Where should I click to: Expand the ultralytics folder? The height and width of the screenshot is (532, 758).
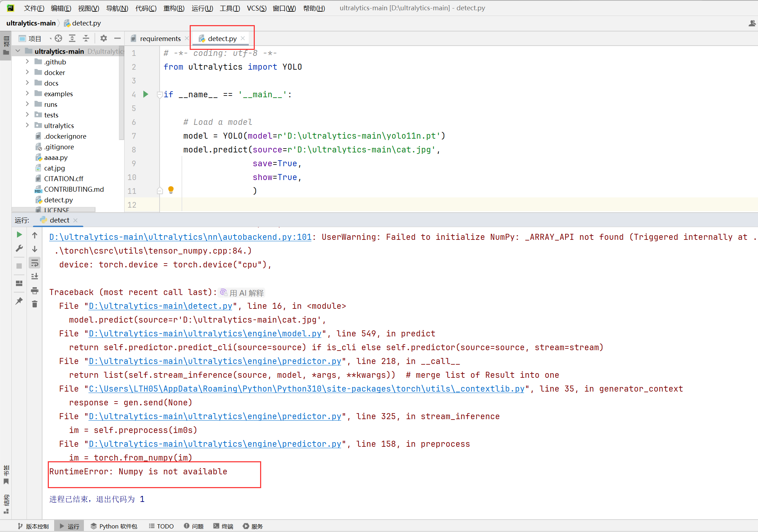pos(27,125)
